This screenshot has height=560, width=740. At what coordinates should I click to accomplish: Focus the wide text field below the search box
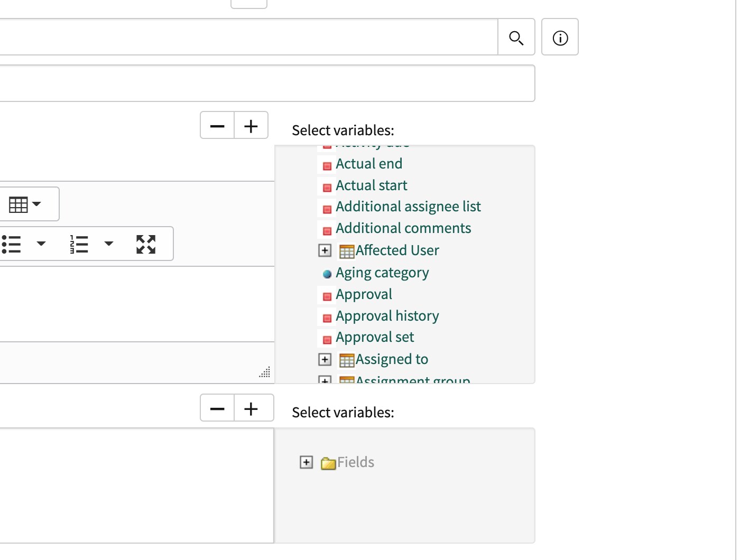click(x=267, y=83)
